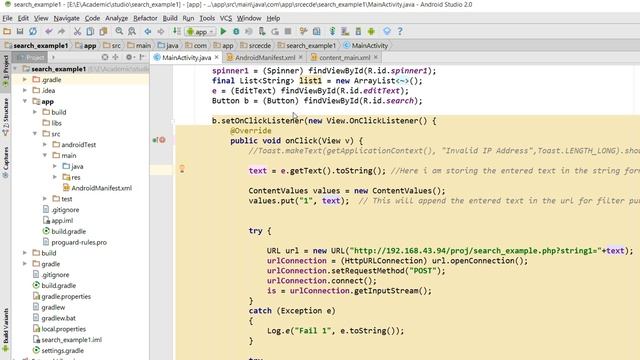This screenshot has width=640, height=360.
Task: Click the navigate Forward arrow
Action: point(161,31)
